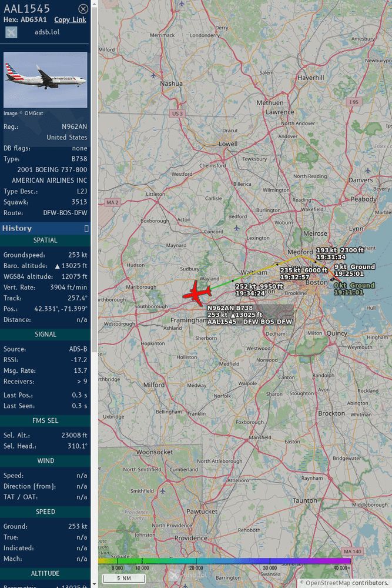Open the OpenStreetMap contributors link
This screenshot has width=392, height=588.
[x=328, y=583]
